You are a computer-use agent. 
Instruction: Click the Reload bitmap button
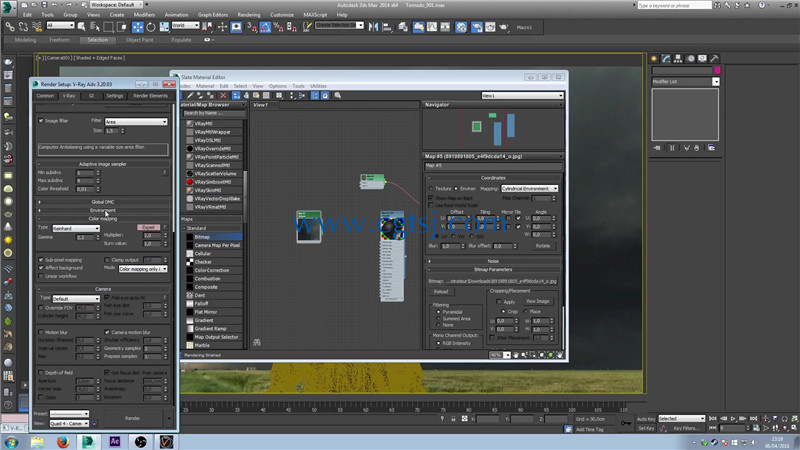441,292
